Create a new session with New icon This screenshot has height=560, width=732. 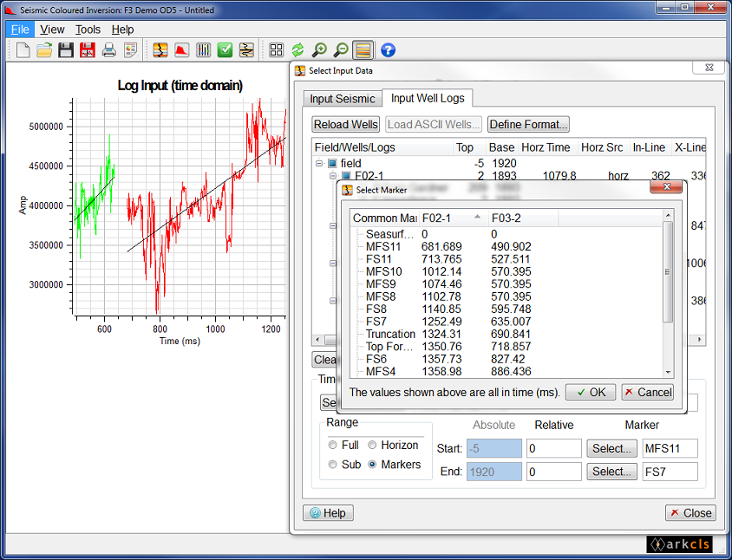pos(23,50)
